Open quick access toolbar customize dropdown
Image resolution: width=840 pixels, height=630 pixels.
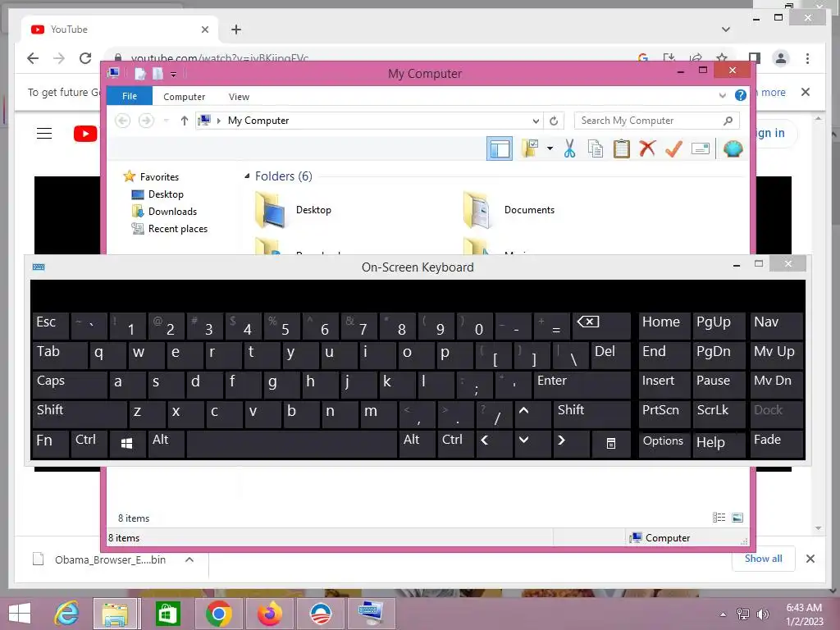[174, 75]
